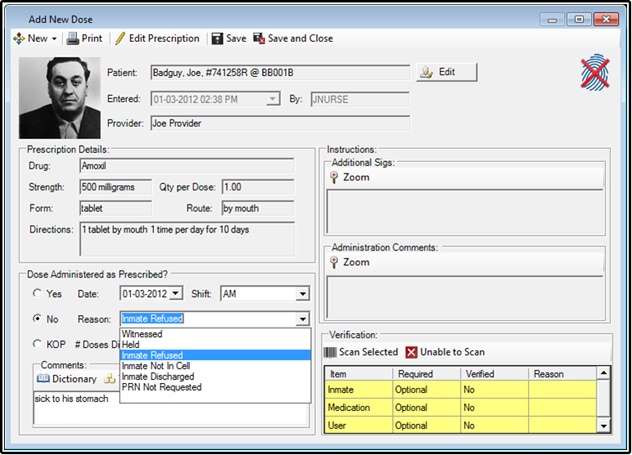Choose the KOP radio option
This screenshot has height=455, width=632.
pyautogui.click(x=38, y=344)
